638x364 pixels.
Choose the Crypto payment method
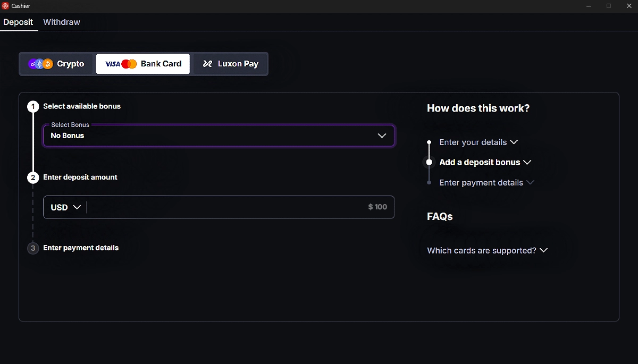(x=57, y=64)
